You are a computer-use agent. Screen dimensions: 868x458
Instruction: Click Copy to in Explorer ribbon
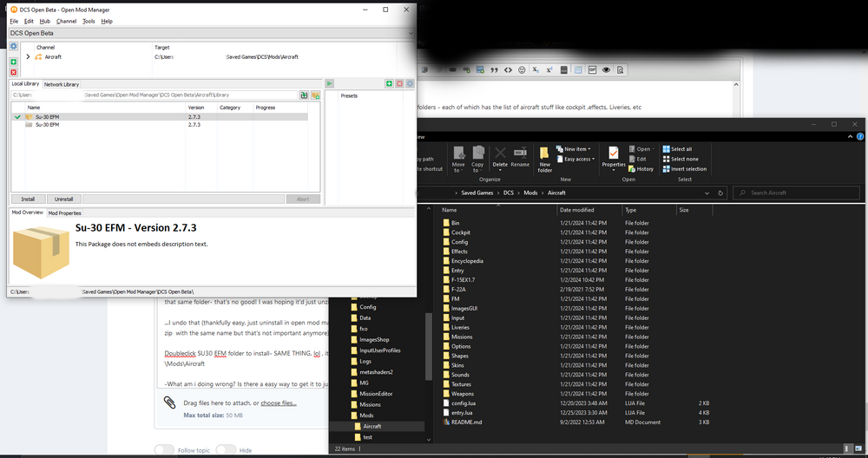pos(477,160)
